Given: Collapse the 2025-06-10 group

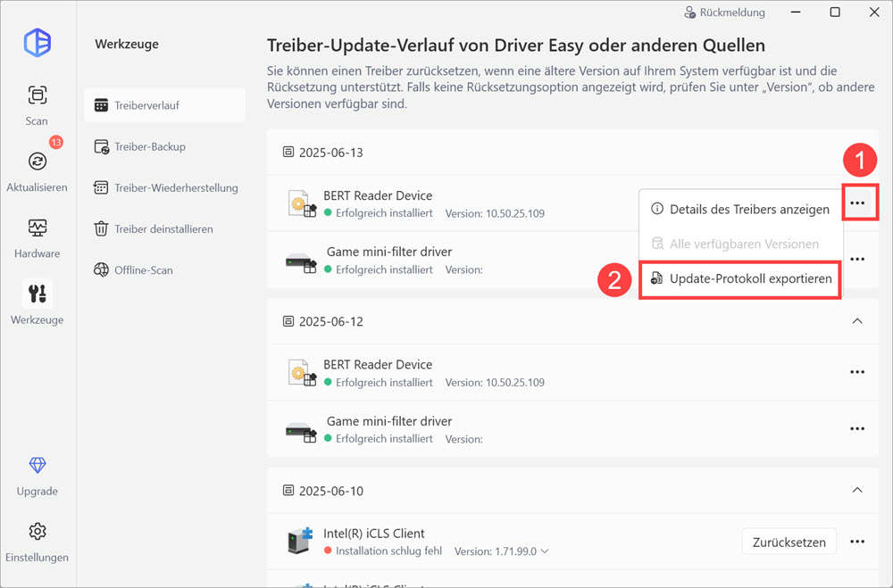Looking at the screenshot, I should (857, 490).
